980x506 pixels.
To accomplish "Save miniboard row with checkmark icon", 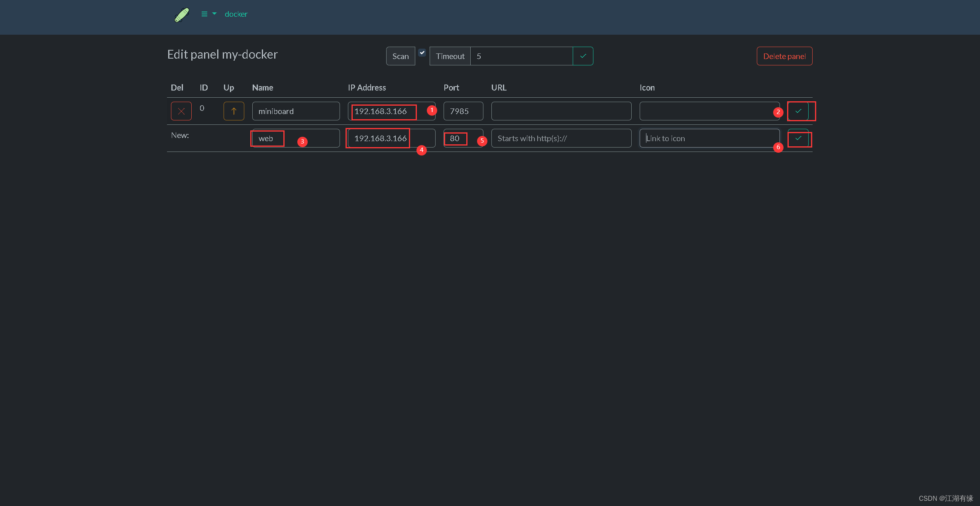I will pos(798,111).
